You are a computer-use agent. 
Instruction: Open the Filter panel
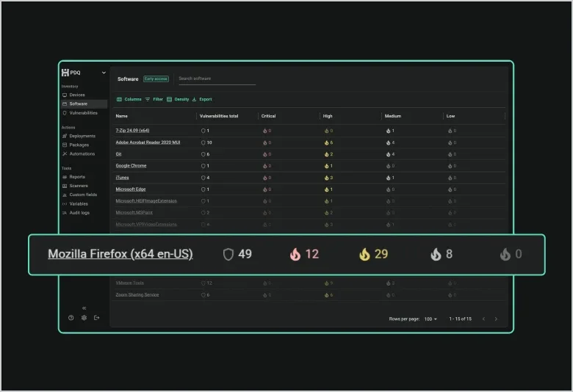click(154, 99)
